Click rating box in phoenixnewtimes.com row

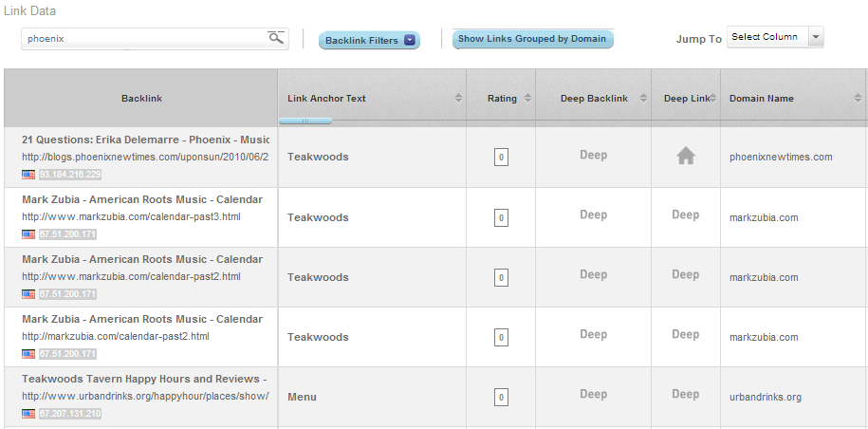coord(501,158)
